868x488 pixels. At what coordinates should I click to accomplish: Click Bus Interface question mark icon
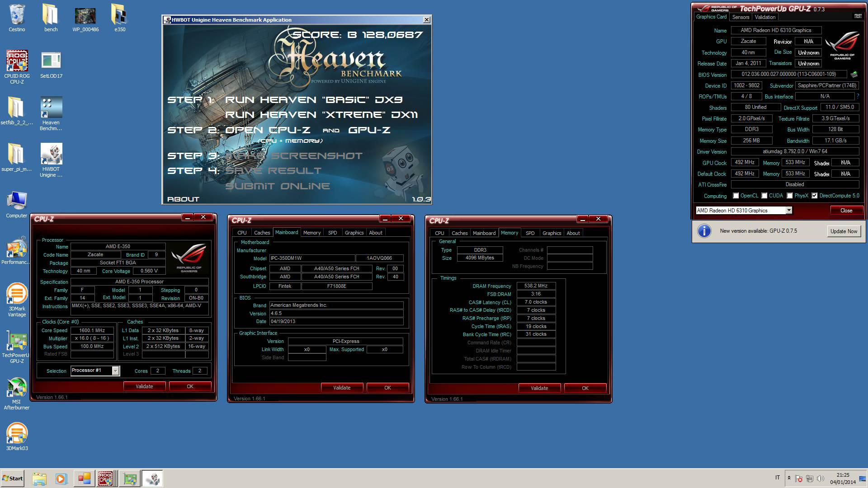[857, 96]
